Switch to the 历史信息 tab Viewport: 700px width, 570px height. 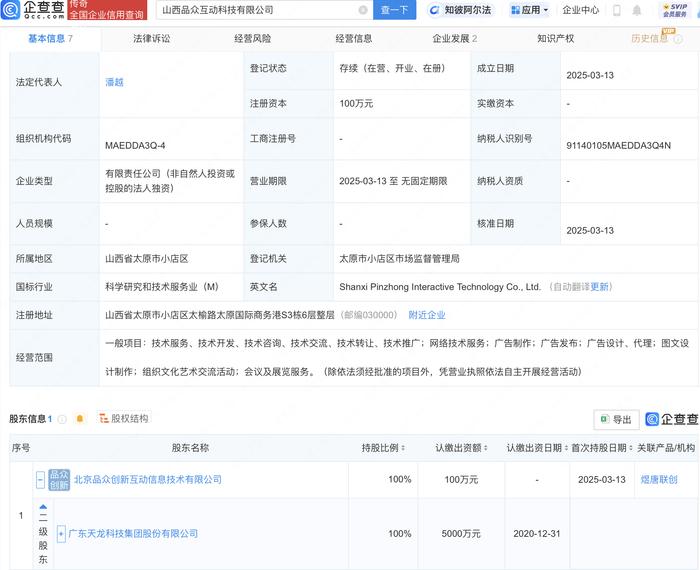tap(649, 39)
